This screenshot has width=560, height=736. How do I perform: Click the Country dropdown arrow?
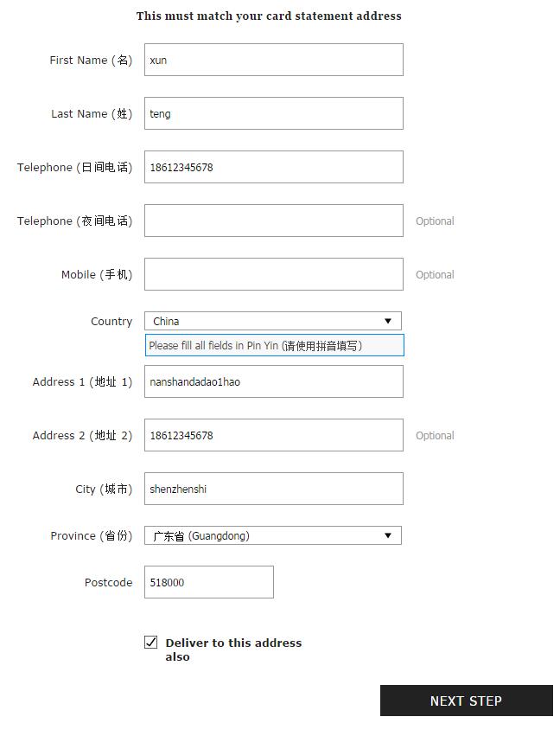point(388,321)
